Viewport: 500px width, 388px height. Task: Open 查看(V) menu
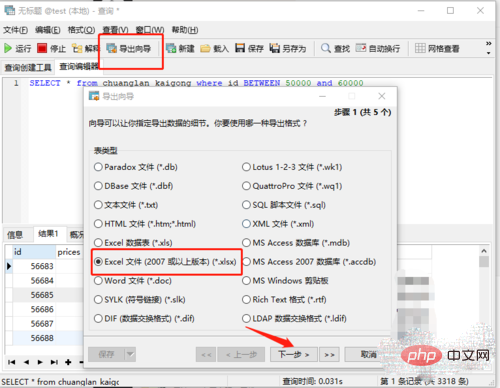click(115, 30)
